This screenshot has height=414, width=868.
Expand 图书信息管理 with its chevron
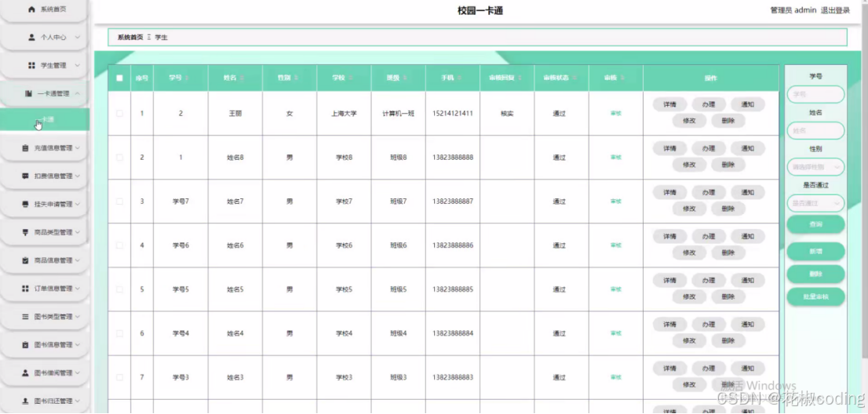pyautogui.click(x=78, y=345)
